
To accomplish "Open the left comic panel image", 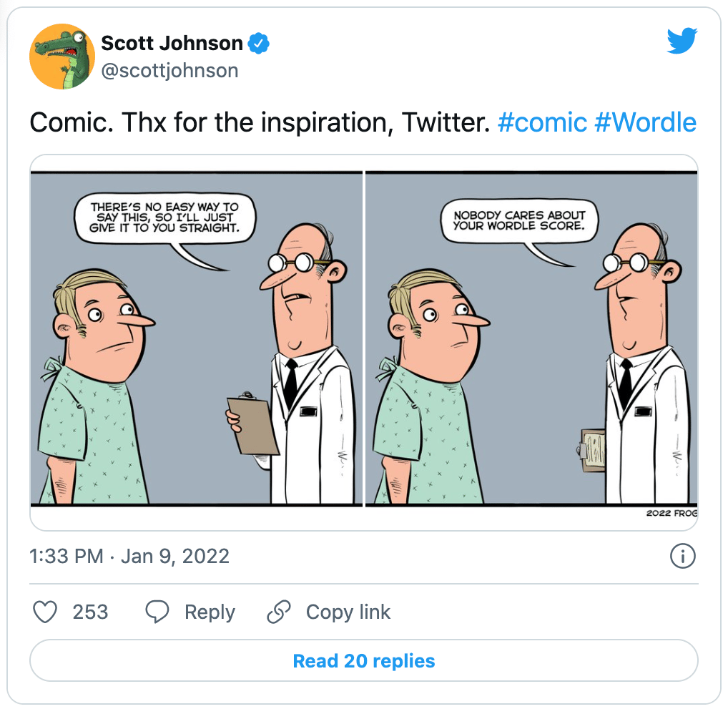I will (x=197, y=338).
